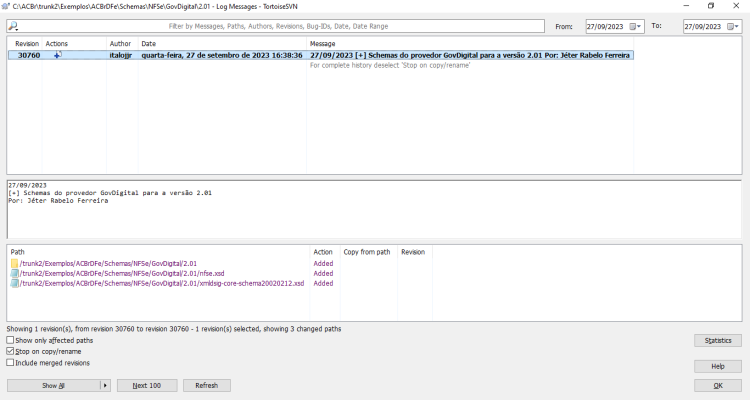Click the Action column header in paths list
The width and height of the screenshot is (750, 400).
(x=325, y=252)
